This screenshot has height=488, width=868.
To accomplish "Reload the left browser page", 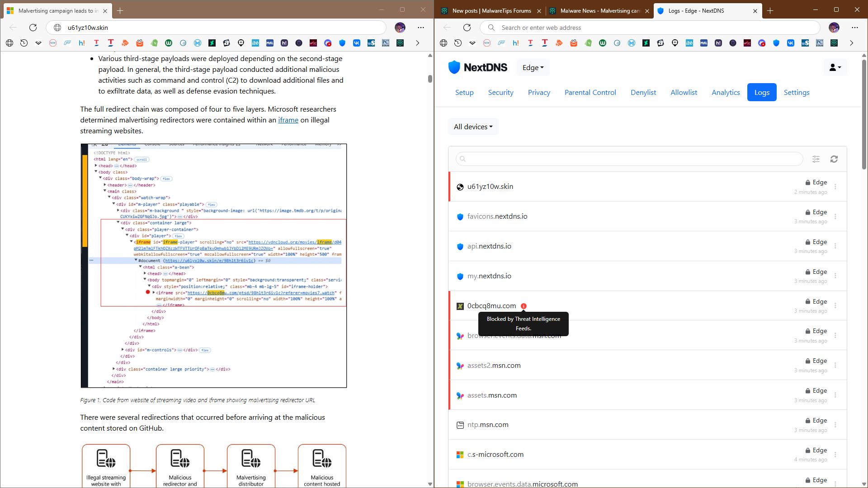I will tap(33, 28).
